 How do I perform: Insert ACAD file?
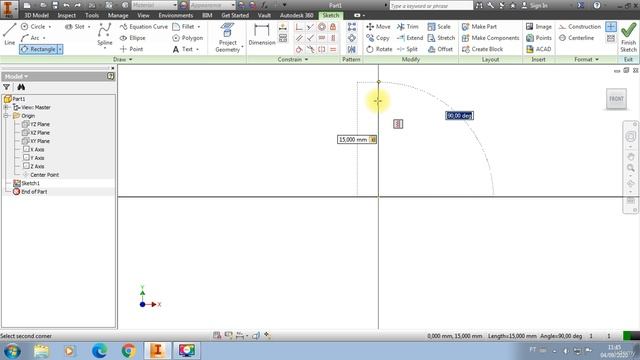coord(539,49)
